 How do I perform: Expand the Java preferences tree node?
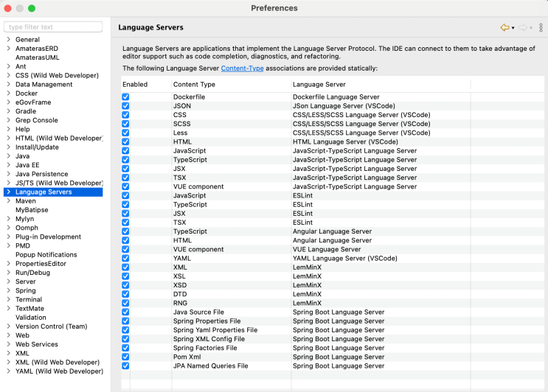coord(7,156)
